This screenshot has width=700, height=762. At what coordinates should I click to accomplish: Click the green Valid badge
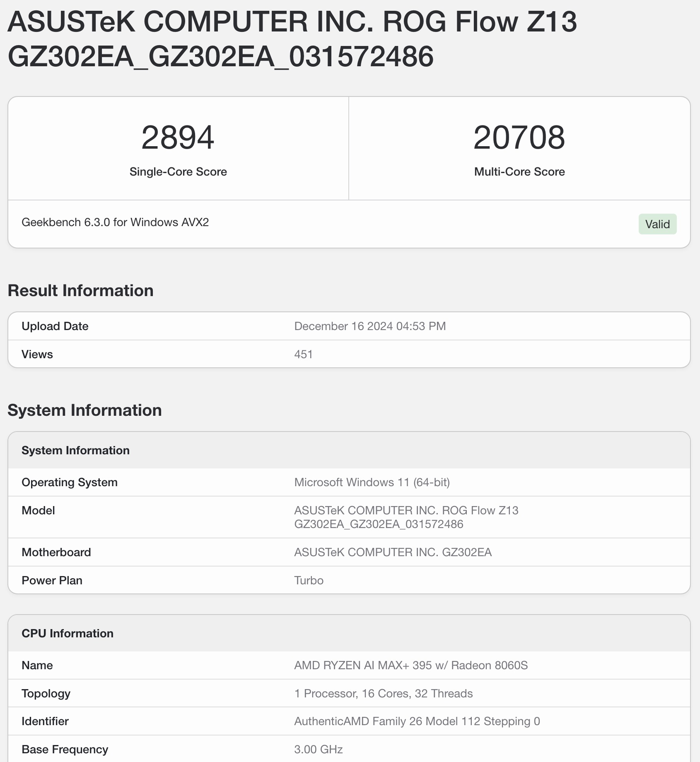tap(657, 224)
